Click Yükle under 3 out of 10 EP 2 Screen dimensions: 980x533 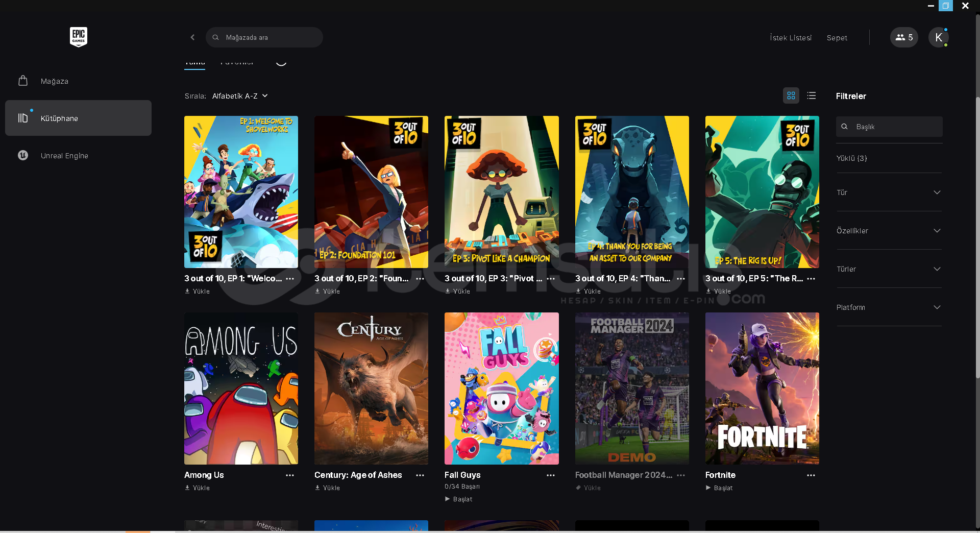(328, 292)
